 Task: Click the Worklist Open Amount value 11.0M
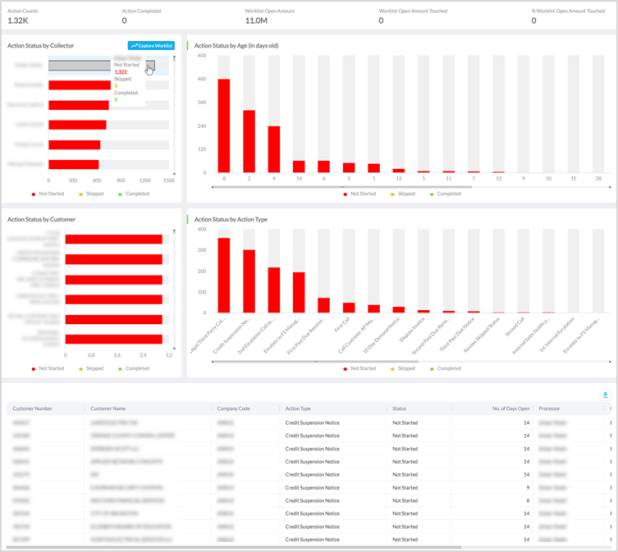point(256,20)
